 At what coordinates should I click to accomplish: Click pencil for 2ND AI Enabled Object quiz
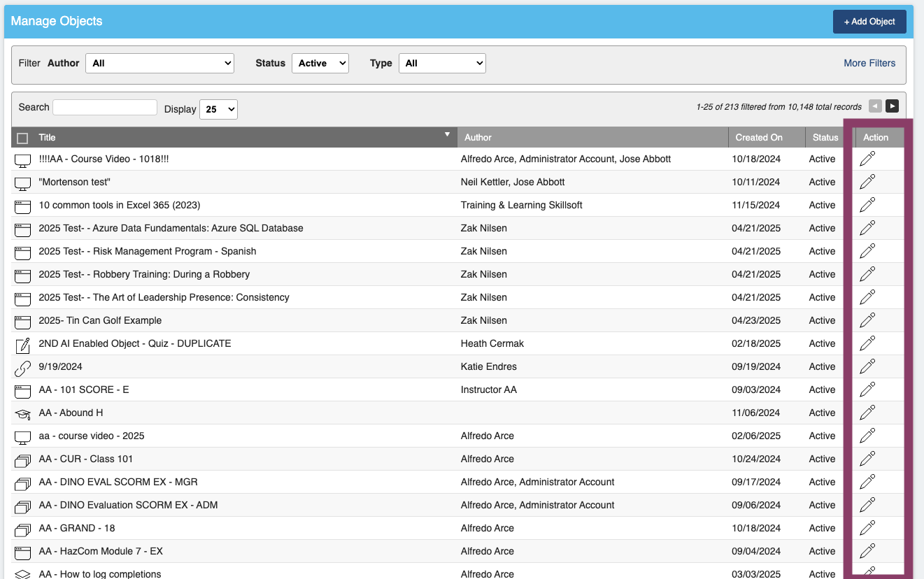coord(867,343)
